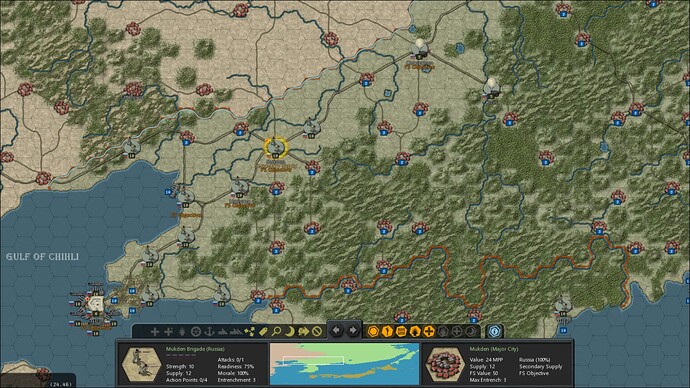Click the Mukden Brigade unit portrait hexagon

point(141,364)
